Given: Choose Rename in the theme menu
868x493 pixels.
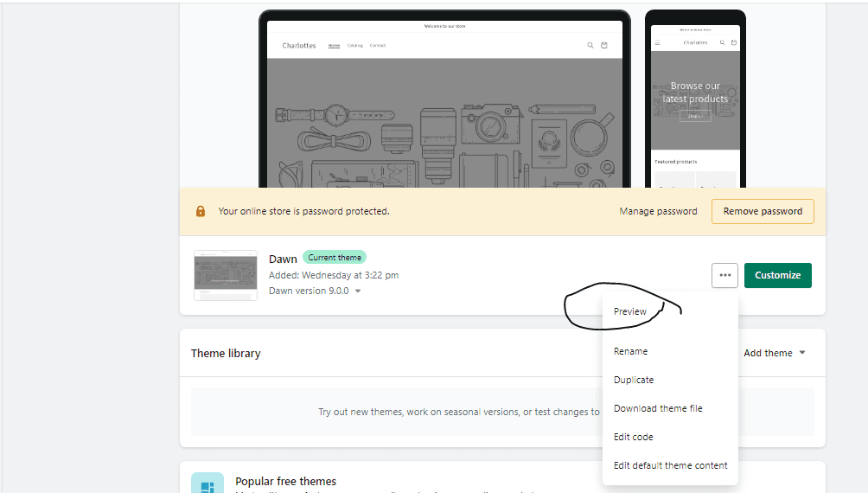Looking at the screenshot, I should (x=630, y=351).
